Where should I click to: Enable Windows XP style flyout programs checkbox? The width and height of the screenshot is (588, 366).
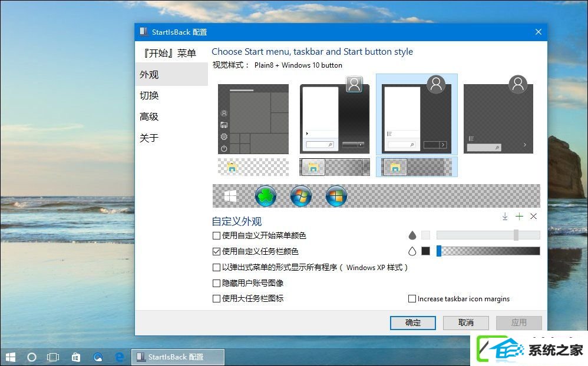tap(216, 268)
